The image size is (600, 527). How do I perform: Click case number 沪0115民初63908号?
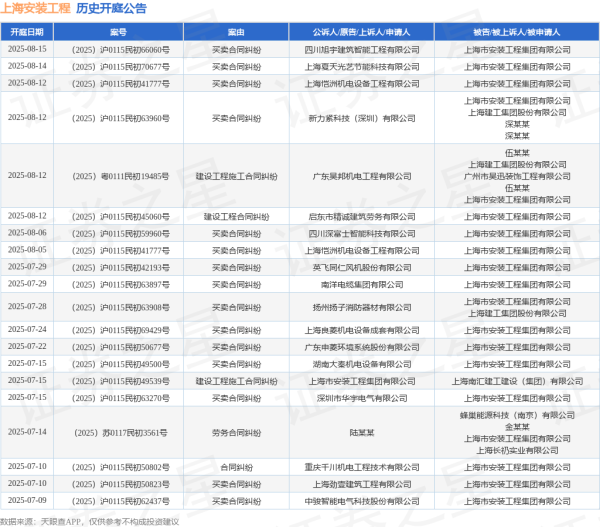[121, 308]
